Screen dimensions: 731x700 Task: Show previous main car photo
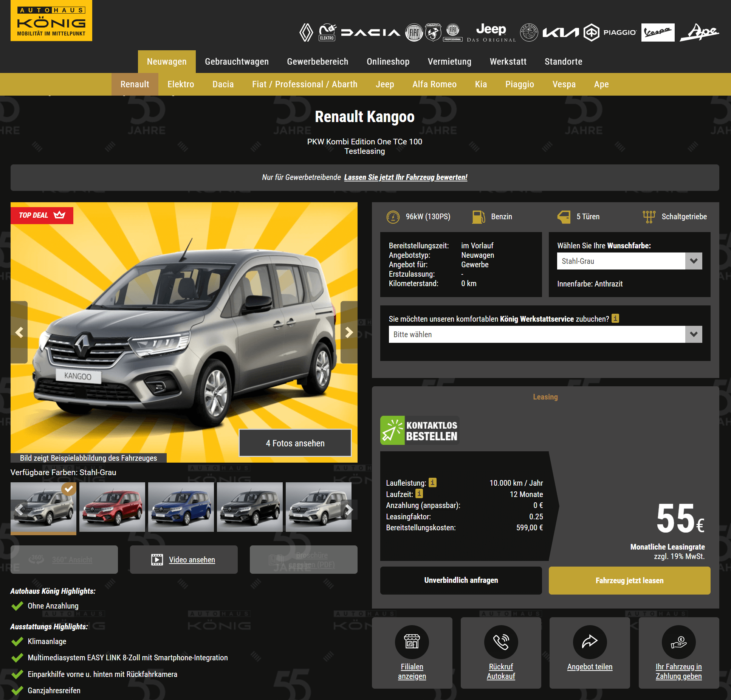[19, 332]
